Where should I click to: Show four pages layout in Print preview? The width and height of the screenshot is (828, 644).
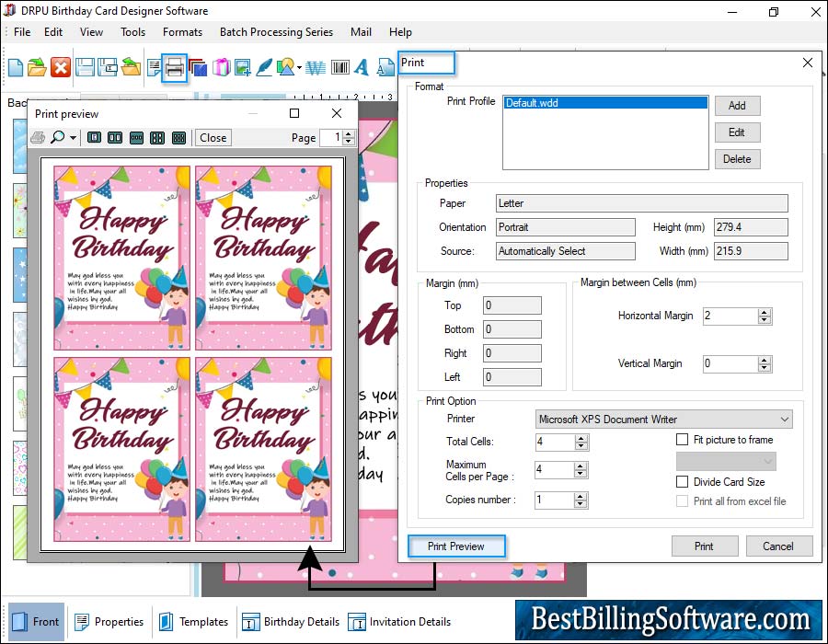[x=157, y=138]
